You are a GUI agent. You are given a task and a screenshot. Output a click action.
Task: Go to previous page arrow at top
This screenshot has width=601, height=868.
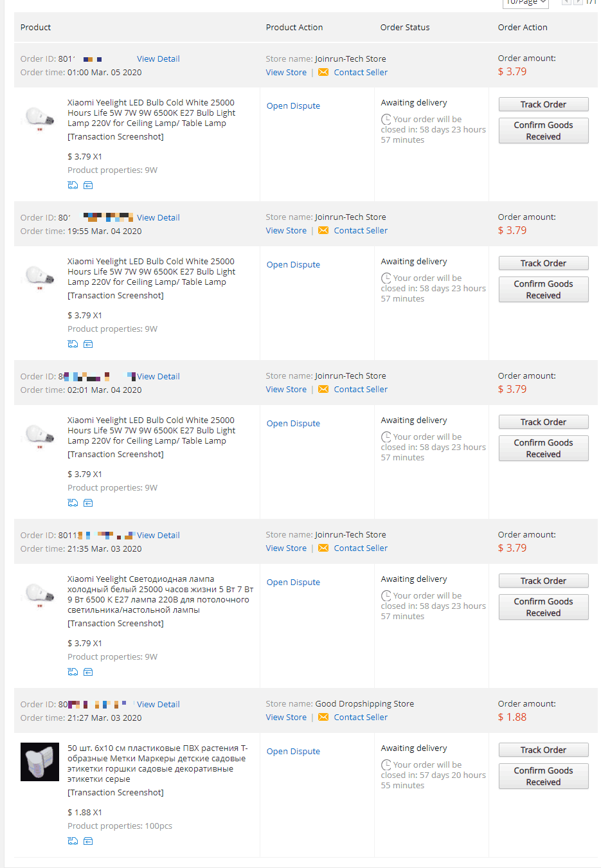566,2
